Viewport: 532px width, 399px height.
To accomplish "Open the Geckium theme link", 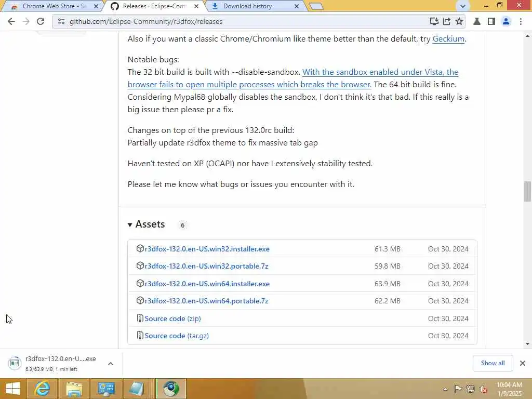I will pos(448,38).
